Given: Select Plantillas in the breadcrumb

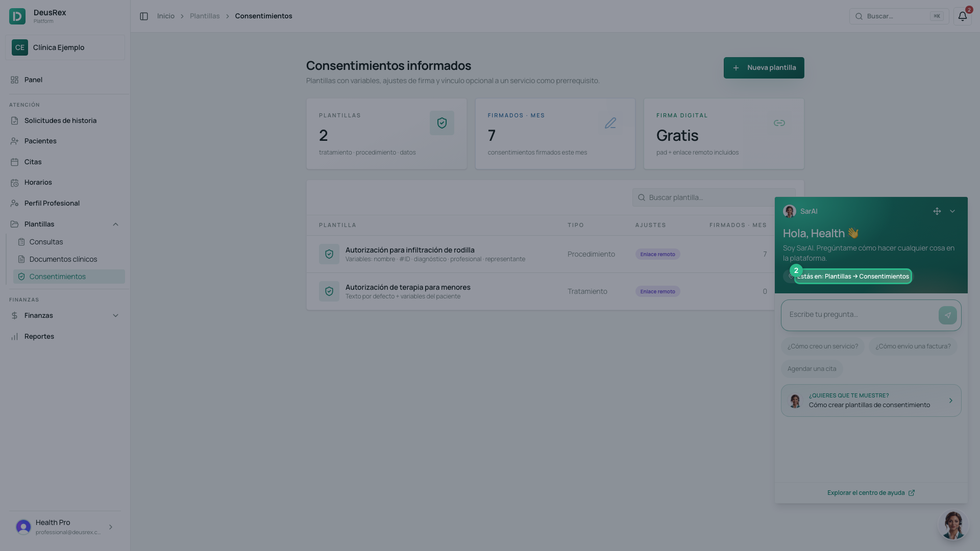Looking at the screenshot, I should 205,16.
